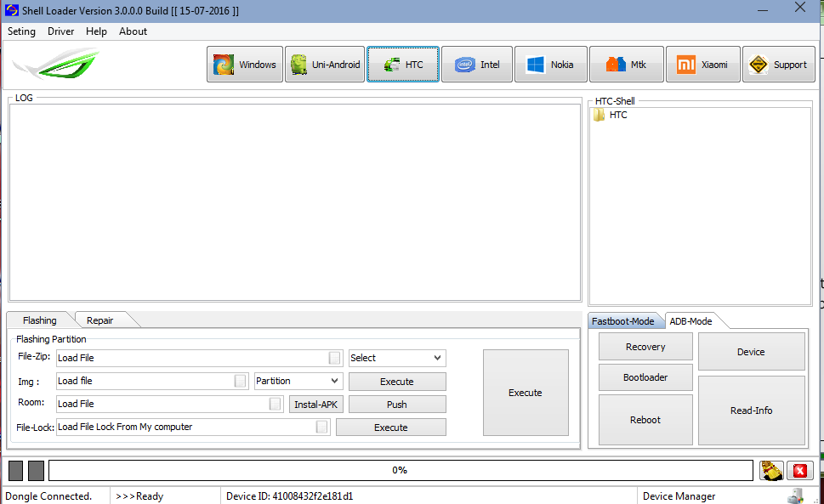Open the Seting menu
This screenshot has height=504, width=824.
[x=21, y=31]
